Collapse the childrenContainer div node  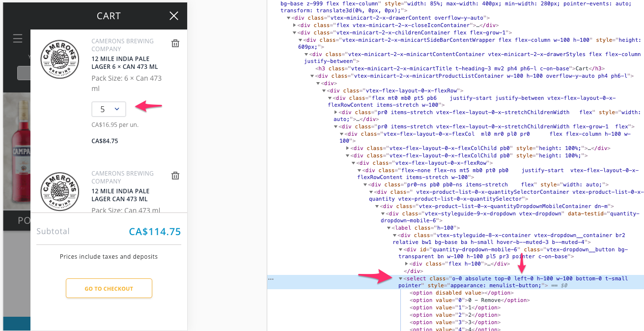point(294,32)
